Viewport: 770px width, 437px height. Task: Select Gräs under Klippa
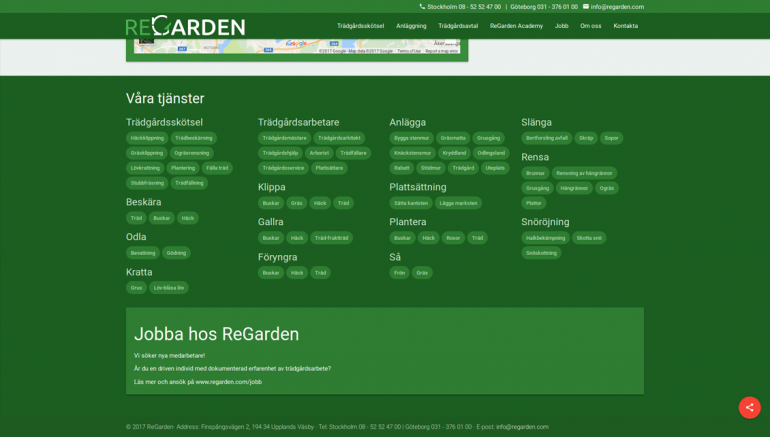pos(297,203)
